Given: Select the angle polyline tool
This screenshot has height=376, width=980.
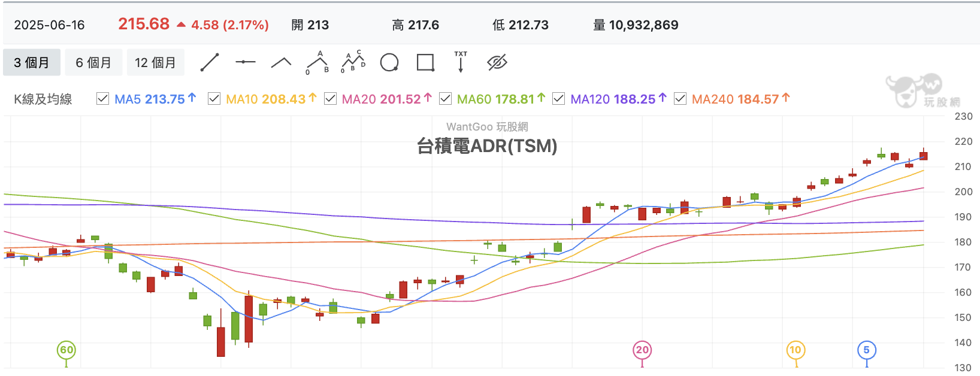Looking at the screenshot, I should tap(282, 62).
